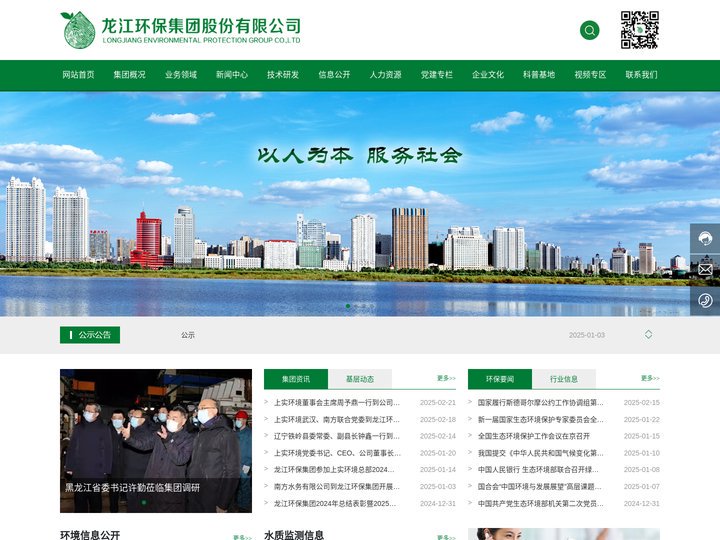This screenshot has height=540, width=720.
Task: Open news 上实环境武汉、南方联合党委到龙江环
Action: [x=337, y=420]
